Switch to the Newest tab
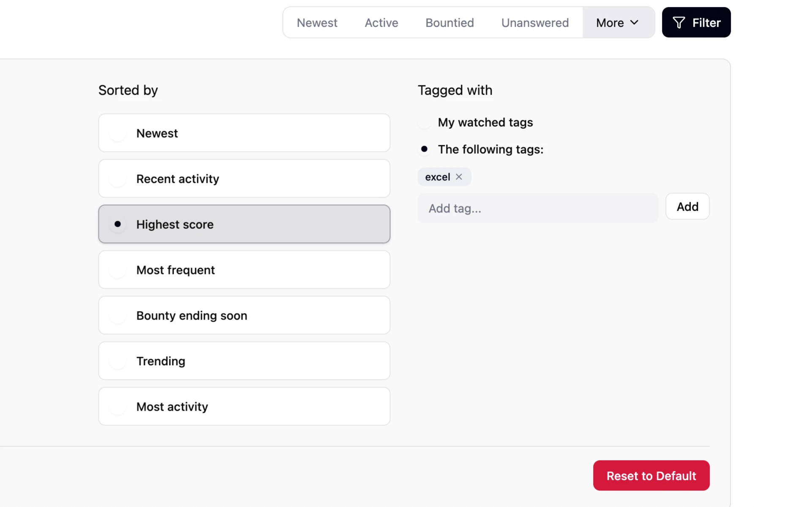This screenshot has height=507, width=812. click(317, 23)
